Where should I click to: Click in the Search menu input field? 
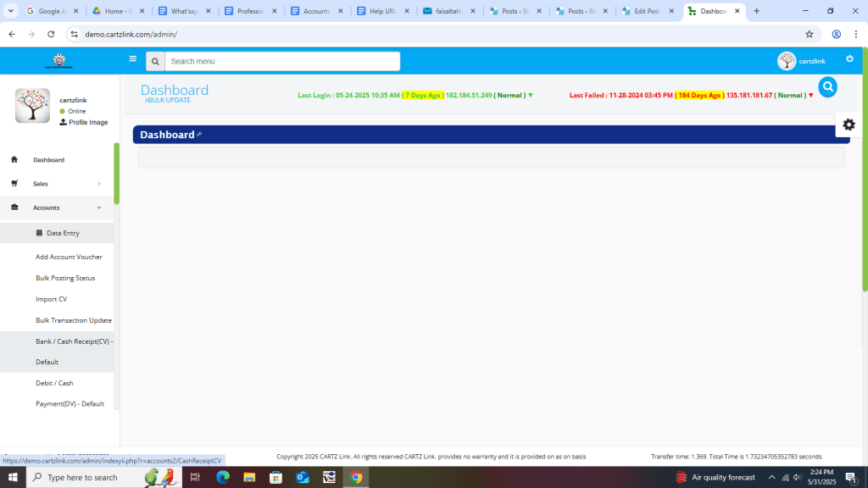tap(281, 61)
